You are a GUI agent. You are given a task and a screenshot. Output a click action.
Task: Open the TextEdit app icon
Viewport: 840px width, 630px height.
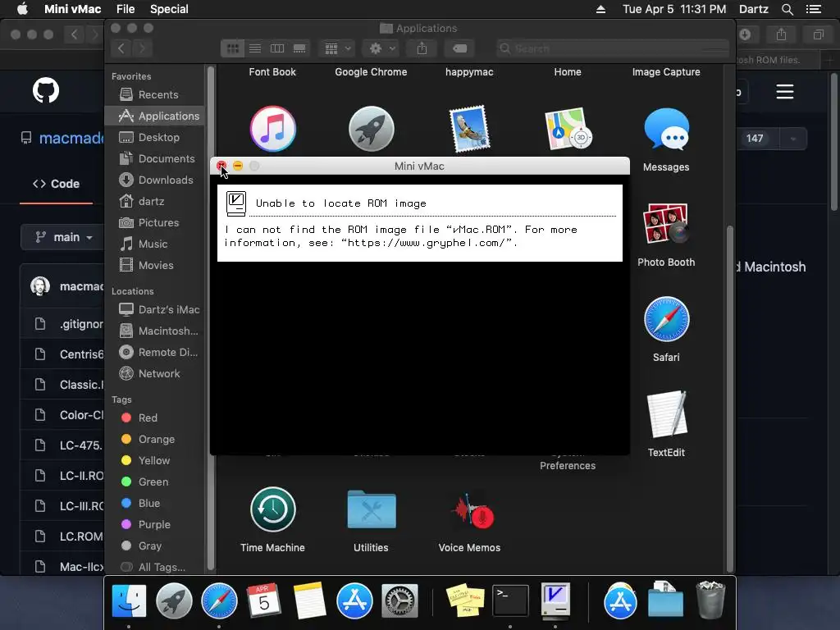click(666, 414)
